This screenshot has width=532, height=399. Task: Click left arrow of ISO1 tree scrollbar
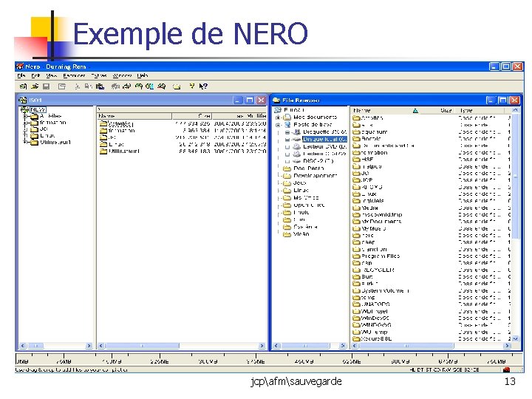(x=23, y=346)
